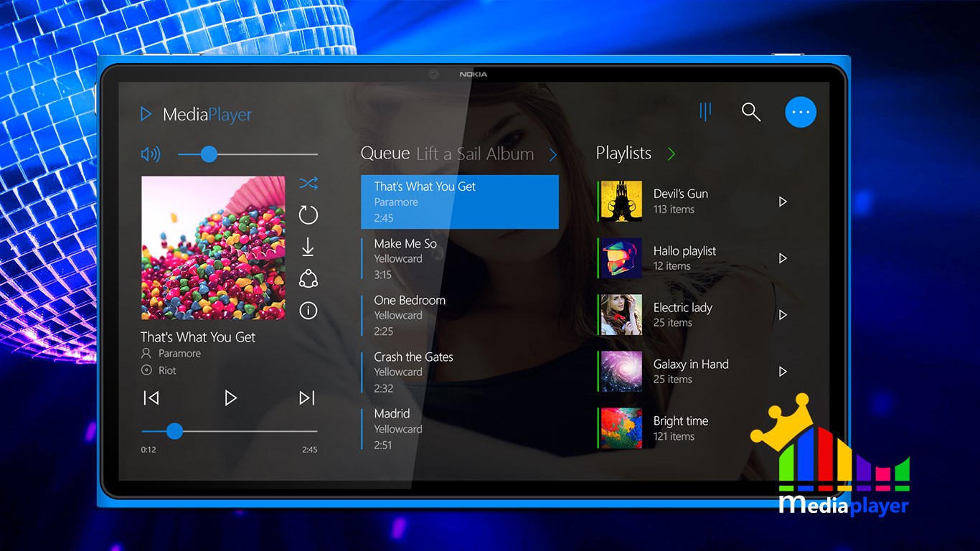Select That's What You Get in queue
Viewport: 980px width, 551px height.
[x=460, y=202]
